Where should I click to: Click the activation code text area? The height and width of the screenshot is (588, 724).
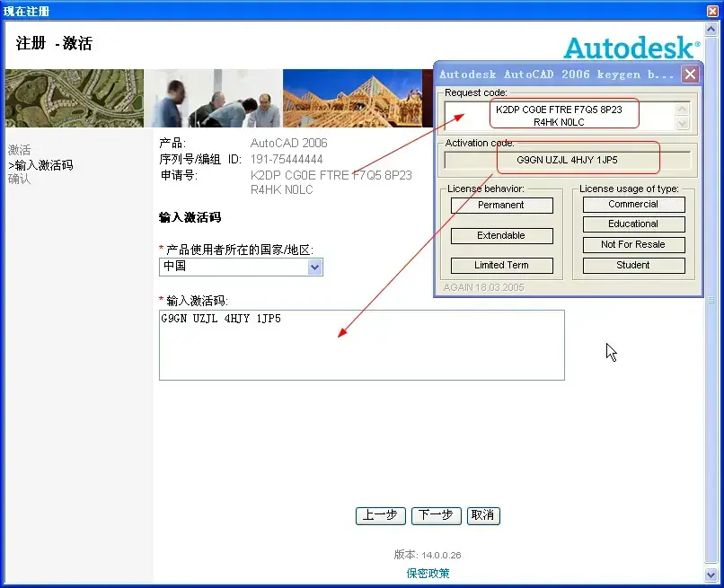tap(361, 346)
